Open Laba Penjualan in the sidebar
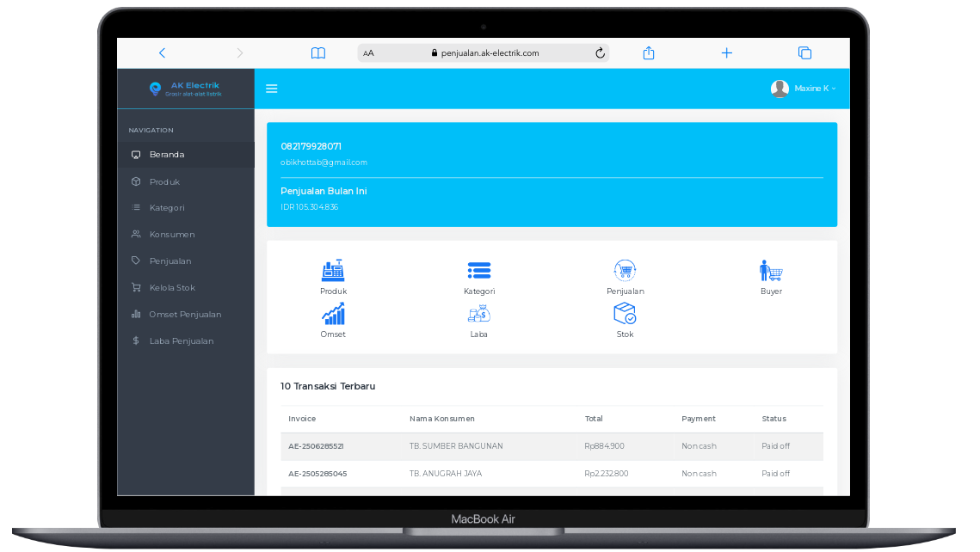980x552 pixels. [x=186, y=341]
